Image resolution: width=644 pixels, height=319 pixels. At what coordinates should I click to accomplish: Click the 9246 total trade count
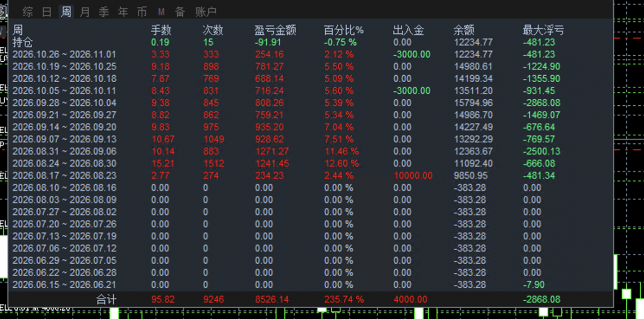213,299
